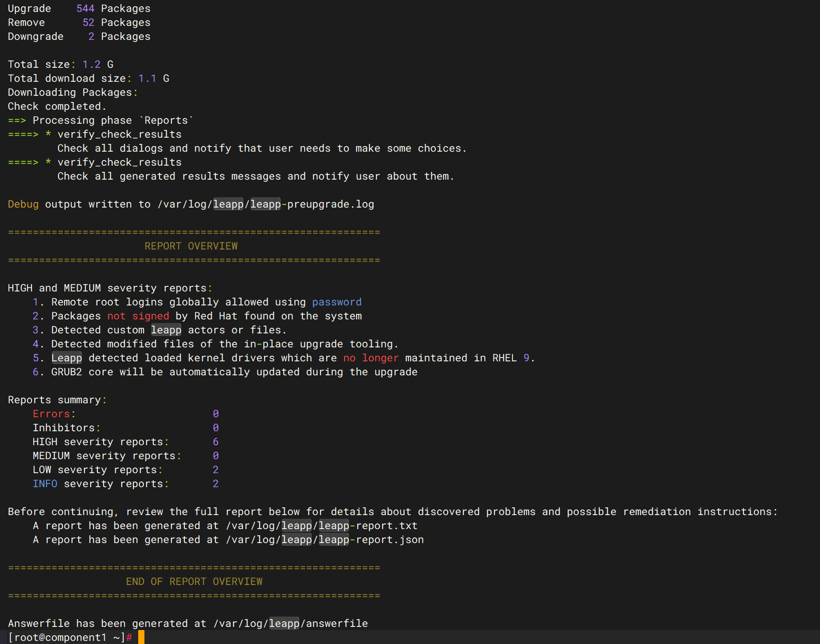Click the red "no longer" text
The image size is (820, 644).
click(x=371, y=358)
